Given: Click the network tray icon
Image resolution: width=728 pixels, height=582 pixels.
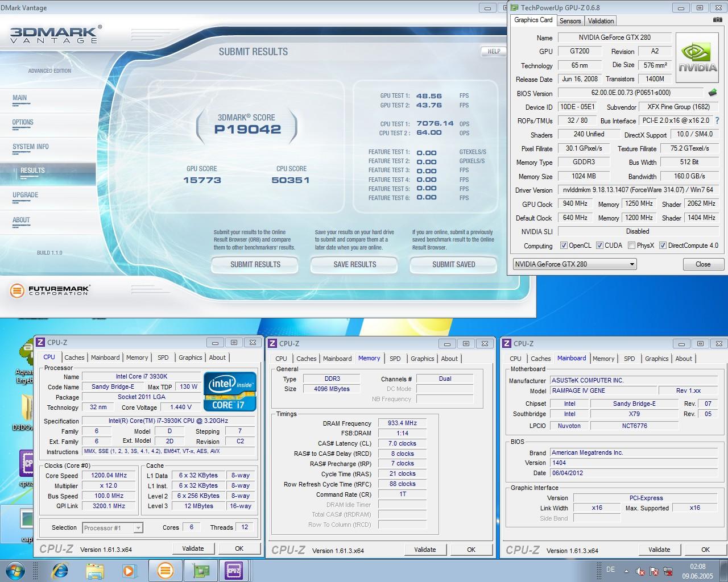Looking at the screenshot, I should [x=668, y=571].
